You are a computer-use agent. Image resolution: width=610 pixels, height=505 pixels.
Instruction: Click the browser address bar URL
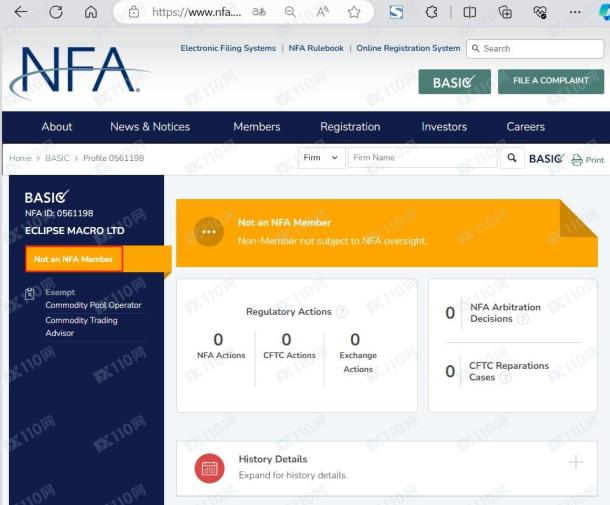click(196, 12)
